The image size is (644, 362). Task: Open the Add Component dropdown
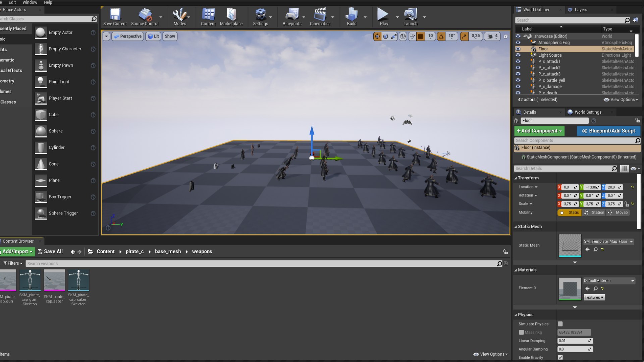(x=539, y=131)
